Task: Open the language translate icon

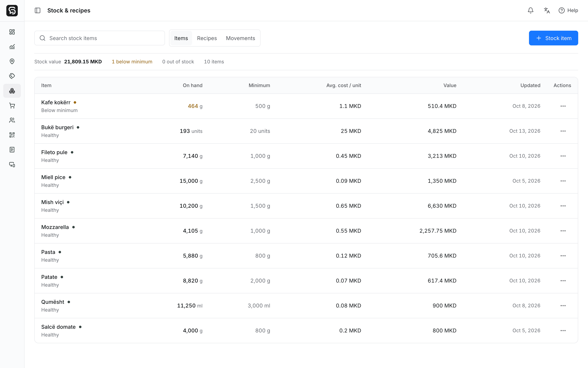Action: click(x=547, y=10)
